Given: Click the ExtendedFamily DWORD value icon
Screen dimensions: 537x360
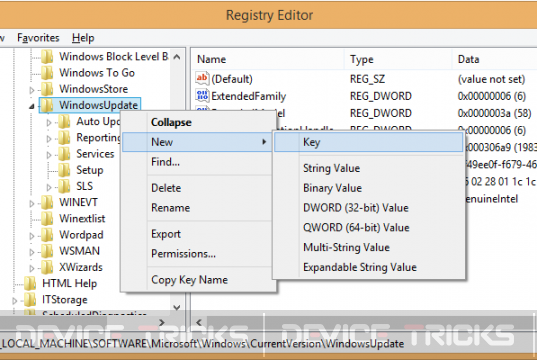Looking at the screenshot, I should (x=202, y=96).
